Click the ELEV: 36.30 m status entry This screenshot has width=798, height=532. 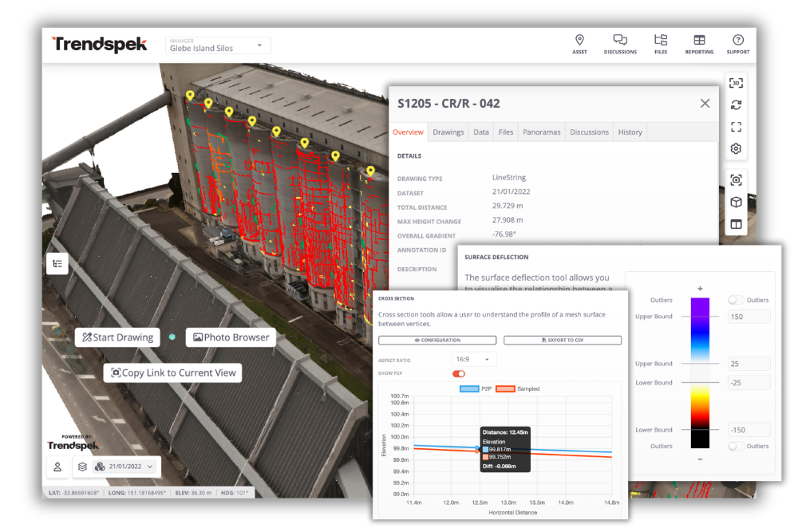pyautogui.click(x=193, y=493)
